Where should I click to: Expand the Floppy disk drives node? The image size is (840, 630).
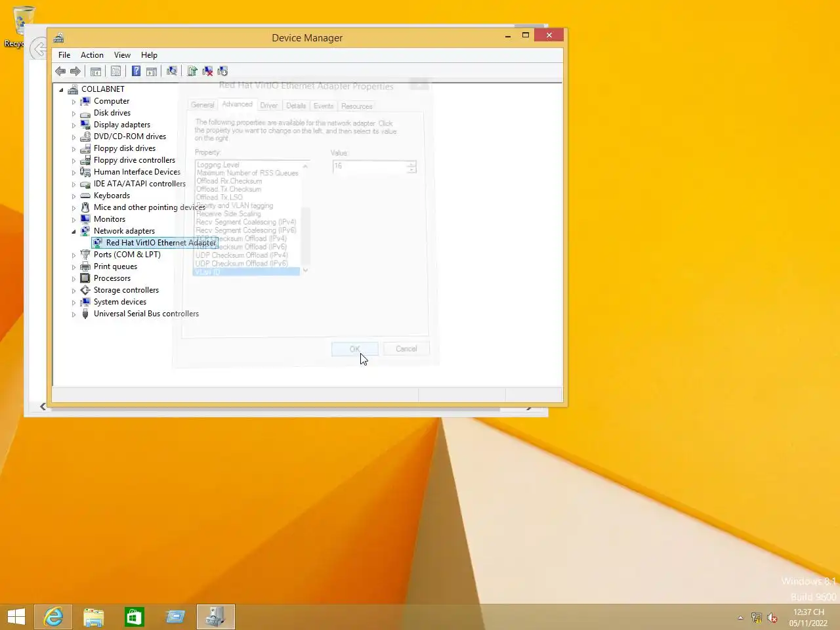(73, 149)
